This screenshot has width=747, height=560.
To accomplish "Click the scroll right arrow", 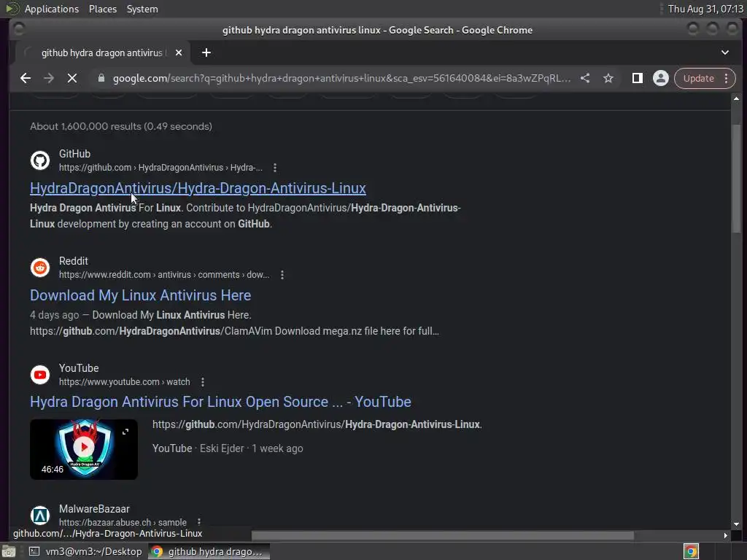I will click(x=726, y=535).
